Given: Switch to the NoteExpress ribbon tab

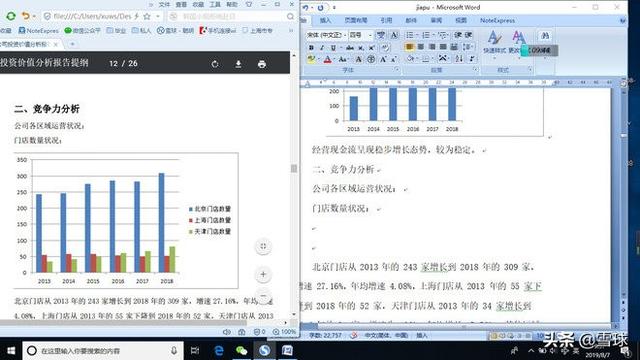Looking at the screenshot, I should 497,20.
